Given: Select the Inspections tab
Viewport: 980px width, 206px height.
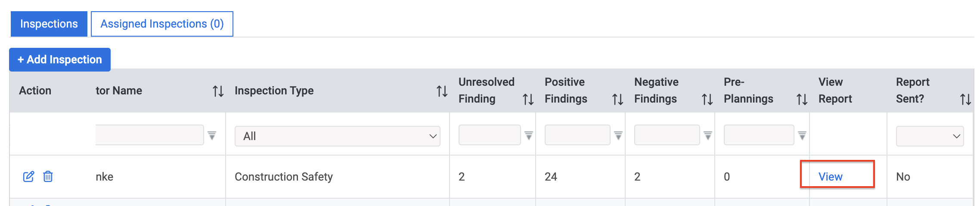Looking at the screenshot, I should (x=49, y=24).
